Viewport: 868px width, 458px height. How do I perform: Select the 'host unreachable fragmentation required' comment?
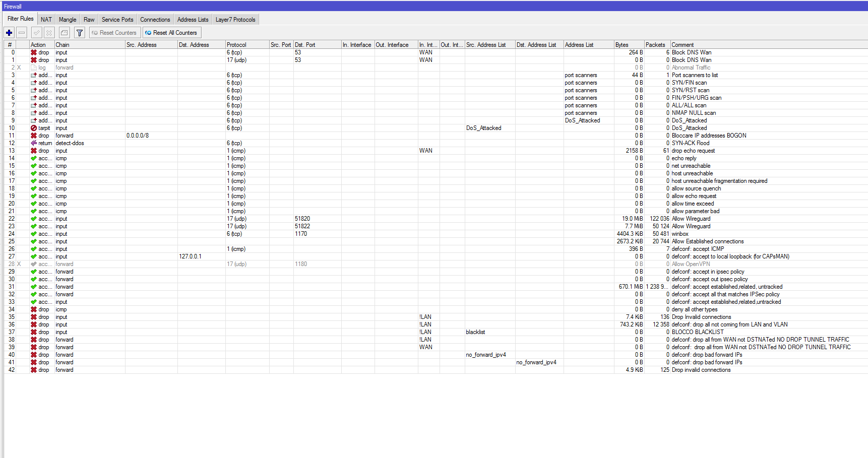click(x=719, y=181)
